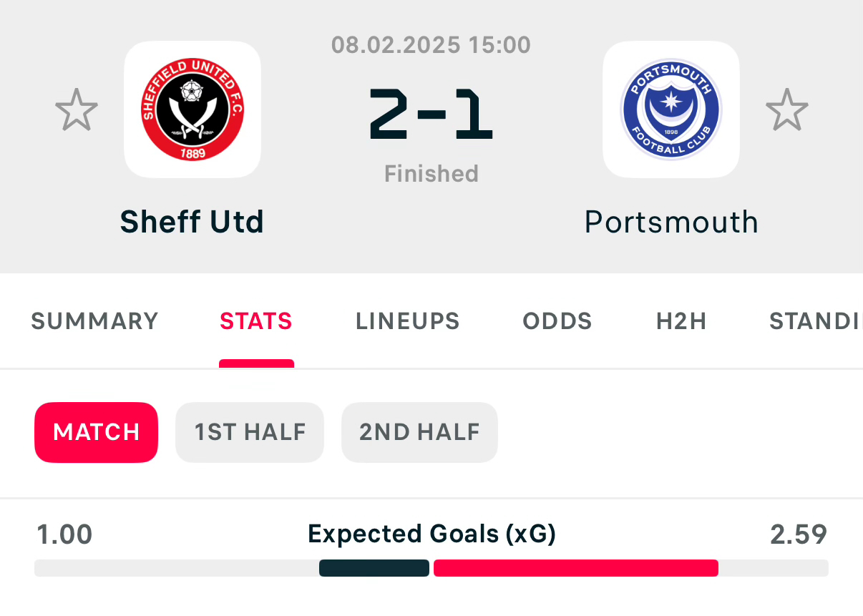This screenshot has height=616, width=863.
Task: Click the red Portsmouth xG bar
Action: (575, 568)
